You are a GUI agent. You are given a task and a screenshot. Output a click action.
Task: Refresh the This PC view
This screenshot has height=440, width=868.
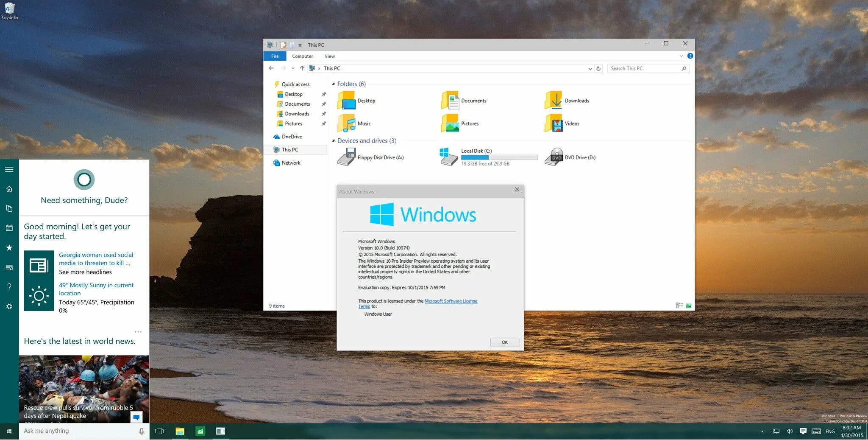coord(598,68)
